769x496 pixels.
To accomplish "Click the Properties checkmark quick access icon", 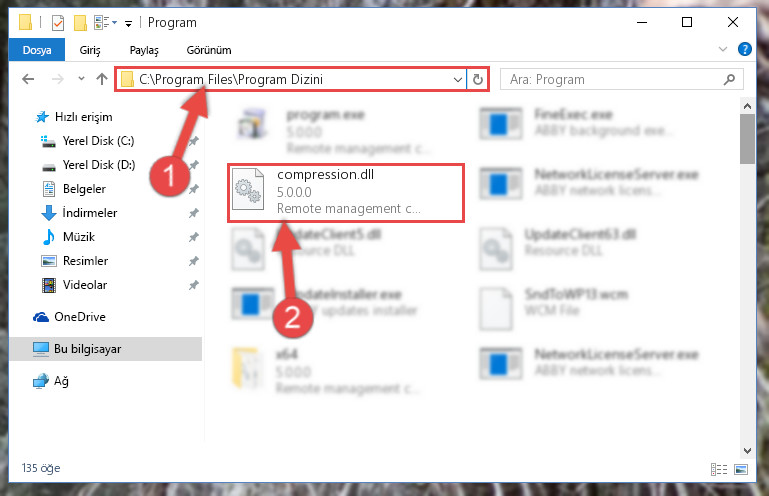I will point(58,23).
